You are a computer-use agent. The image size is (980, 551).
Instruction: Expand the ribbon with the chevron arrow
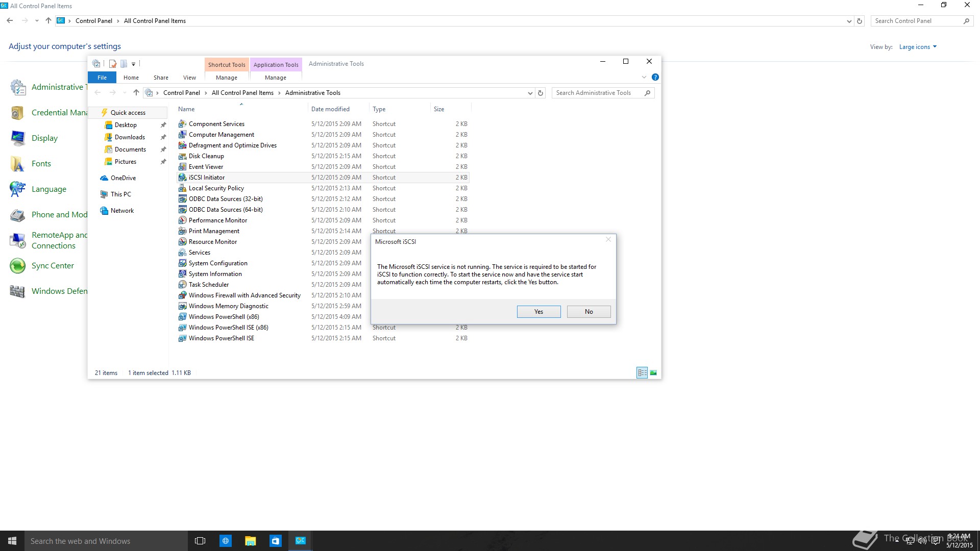click(x=644, y=77)
